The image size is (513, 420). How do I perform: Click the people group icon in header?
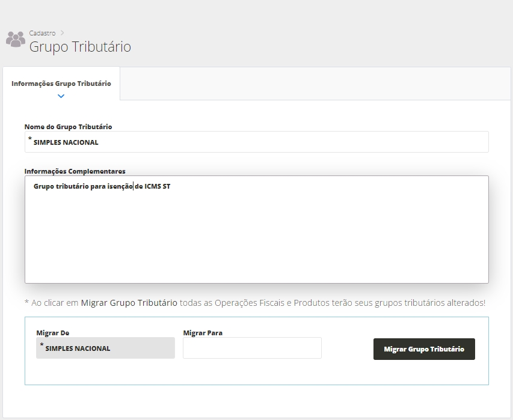tap(16, 39)
